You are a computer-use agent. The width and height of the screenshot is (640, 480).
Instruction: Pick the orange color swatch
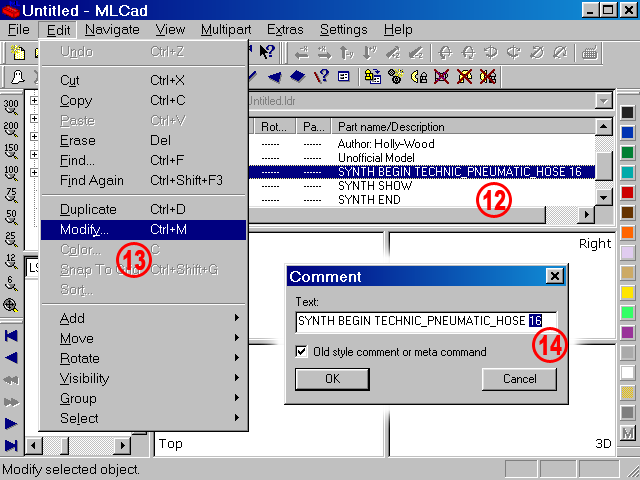pyautogui.click(x=627, y=232)
